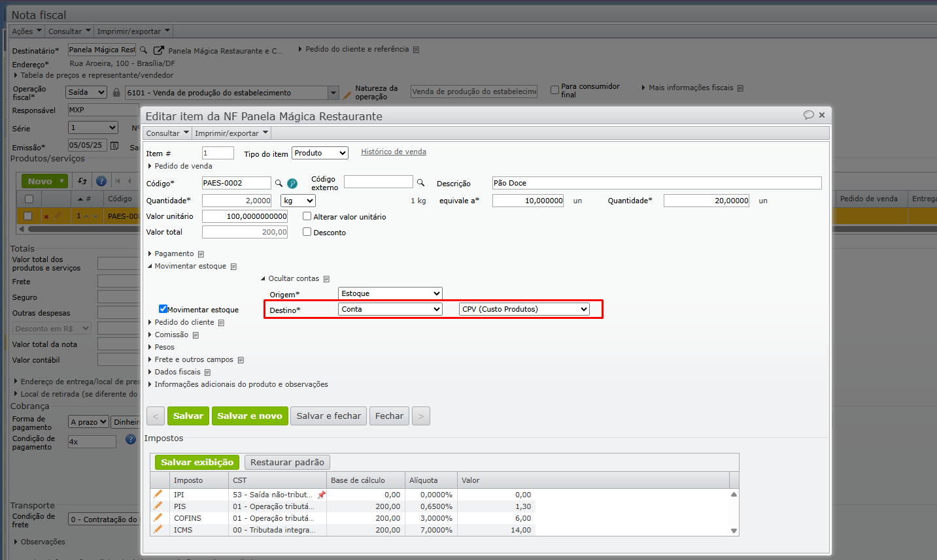Click the search icon next to the Código field
This screenshot has width=937, height=560.
279,184
